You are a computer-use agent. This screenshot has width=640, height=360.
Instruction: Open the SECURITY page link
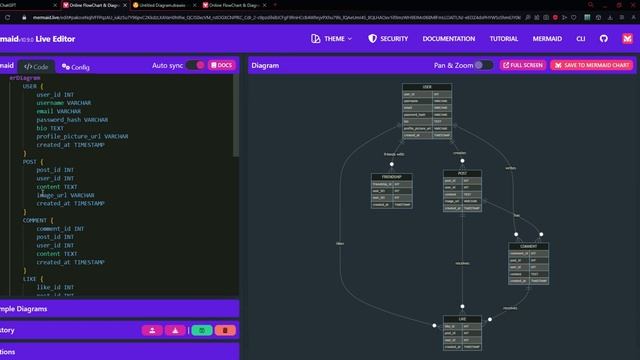pos(388,39)
